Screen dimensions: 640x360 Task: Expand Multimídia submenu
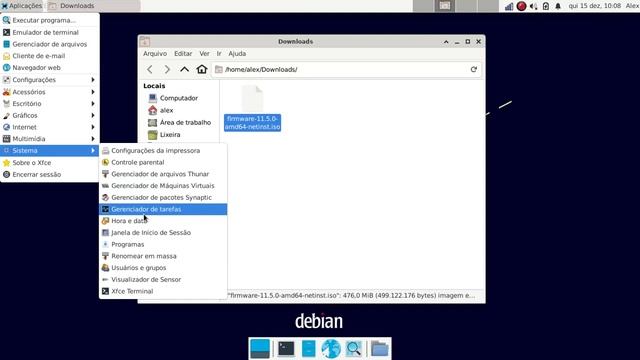coord(49,139)
